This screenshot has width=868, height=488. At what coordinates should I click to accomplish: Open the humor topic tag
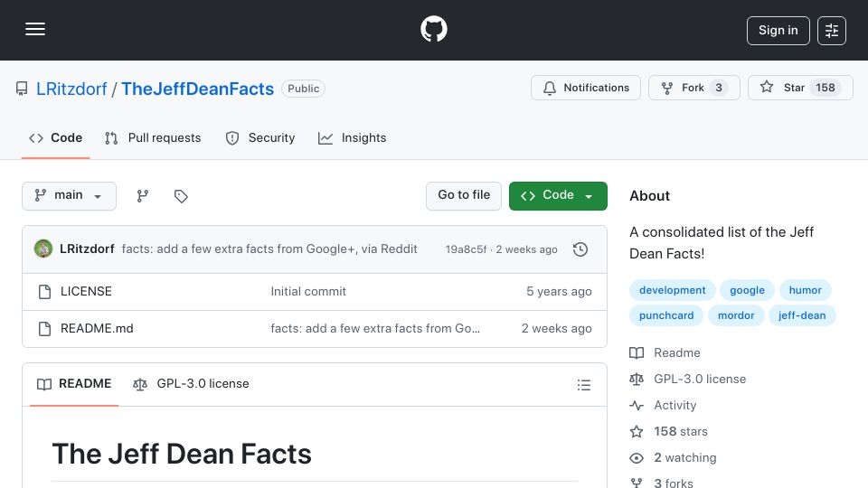(805, 290)
